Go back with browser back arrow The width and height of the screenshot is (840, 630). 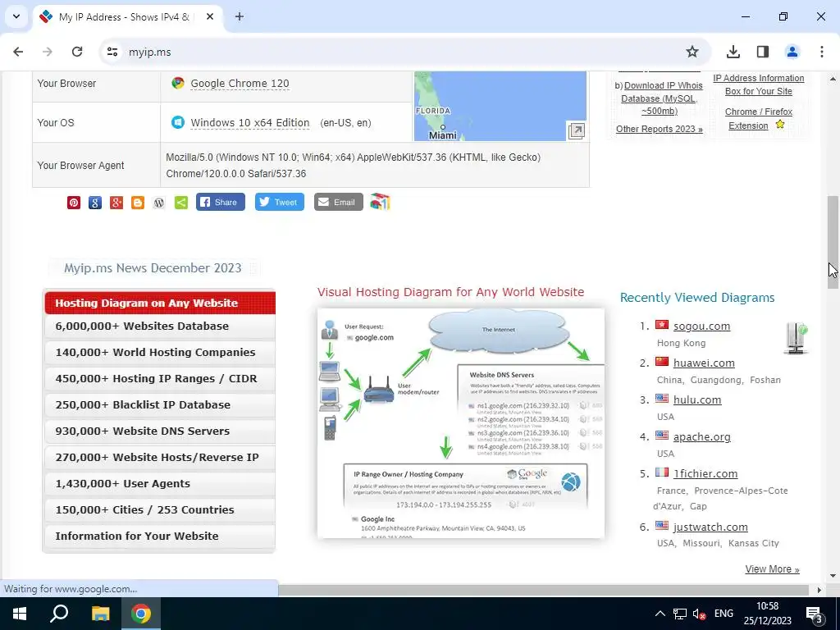pos(18,52)
